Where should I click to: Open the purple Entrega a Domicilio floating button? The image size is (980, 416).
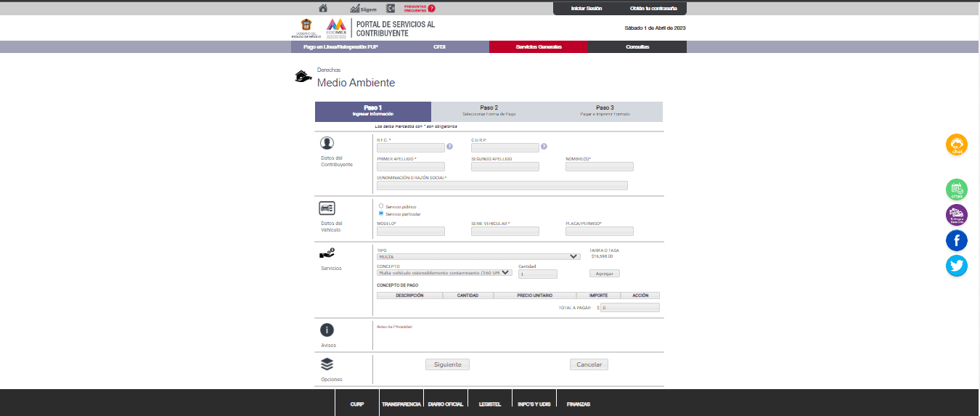click(957, 215)
